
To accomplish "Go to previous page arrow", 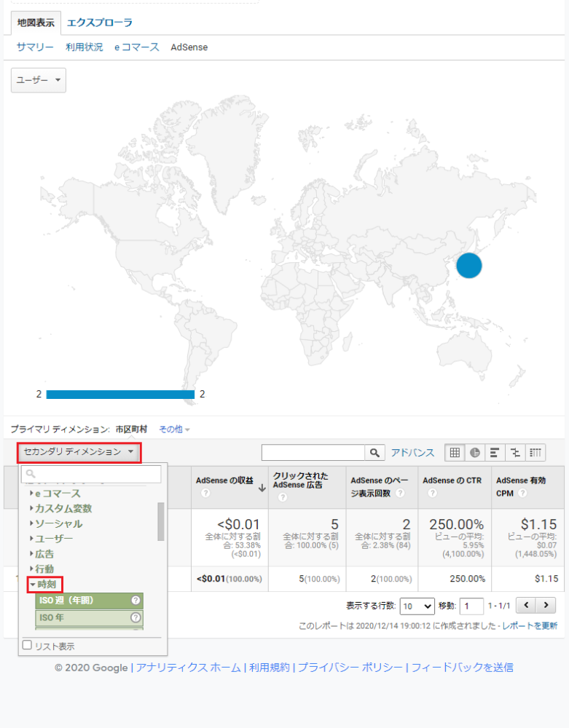I will coord(526,605).
